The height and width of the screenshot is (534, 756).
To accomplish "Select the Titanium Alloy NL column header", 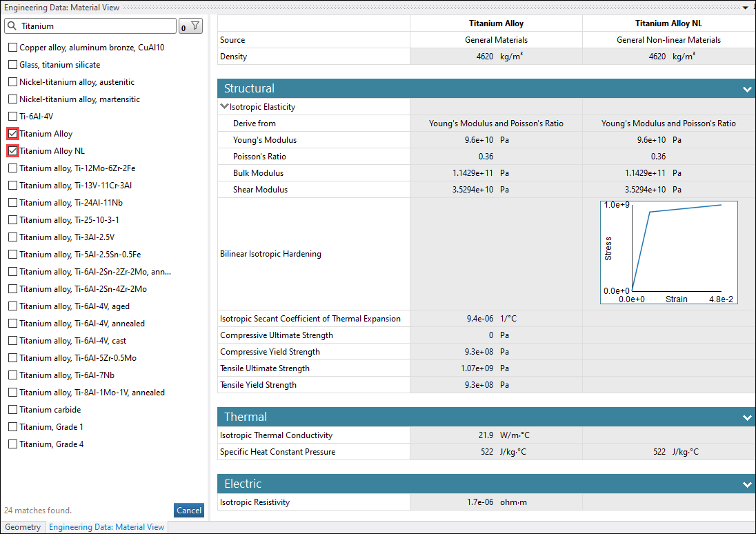I will pos(668,23).
